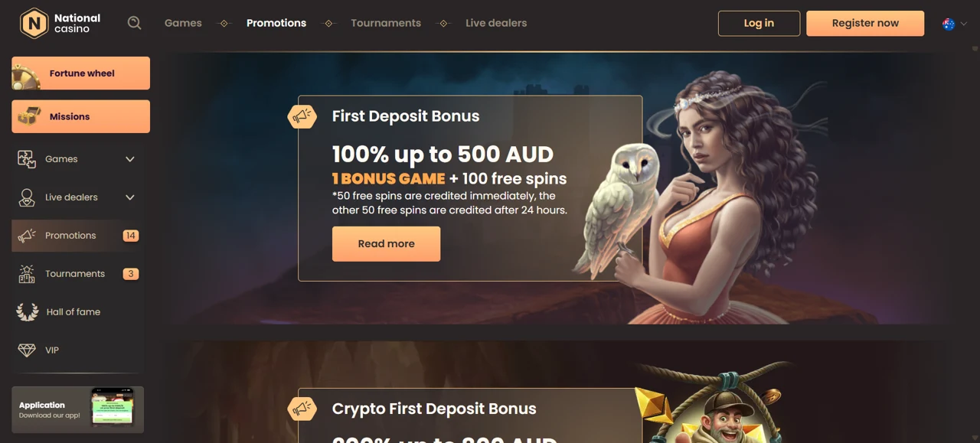Click the megaphone badge on First Deposit Bonus
Image resolution: width=980 pixels, height=443 pixels.
pos(302,116)
